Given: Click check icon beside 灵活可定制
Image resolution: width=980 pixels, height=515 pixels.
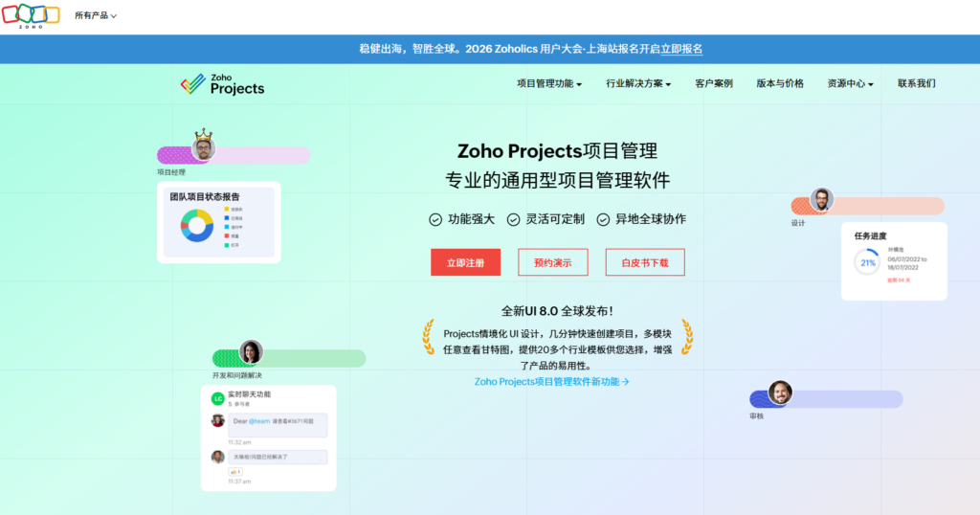Looking at the screenshot, I should (513, 219).
